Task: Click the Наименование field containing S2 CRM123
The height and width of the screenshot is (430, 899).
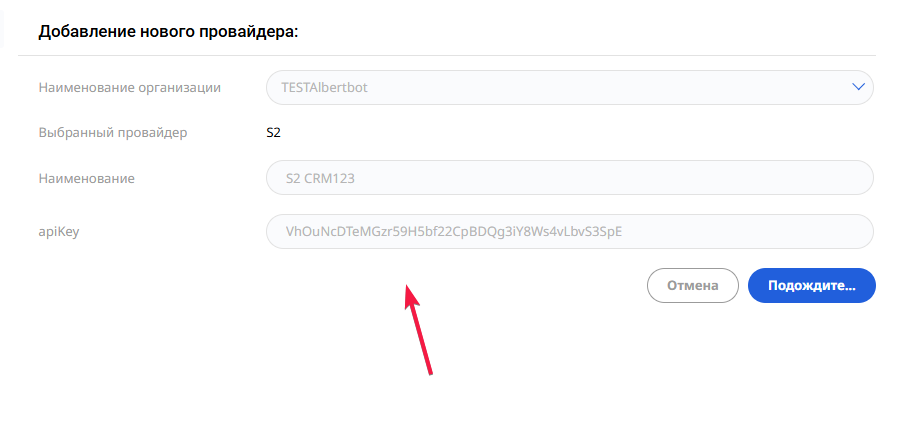Action: click(x=569, y=178)
